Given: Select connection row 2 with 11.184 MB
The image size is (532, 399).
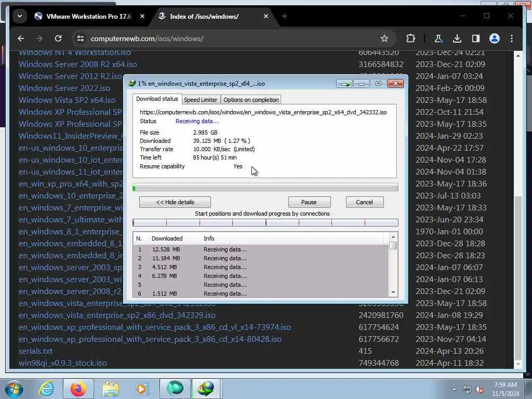Looking at the screenshot, I should pyautogui.click(x=261, y=258).
